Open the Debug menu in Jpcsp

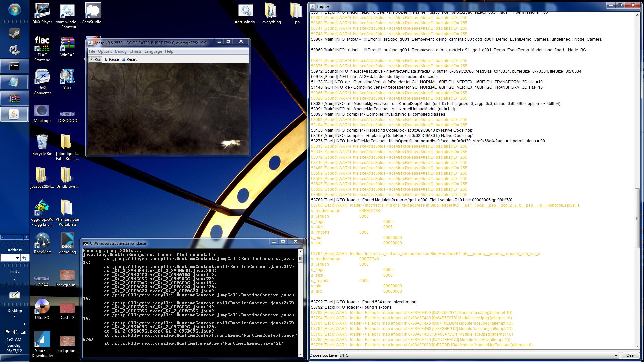click(x=121, y=51)
